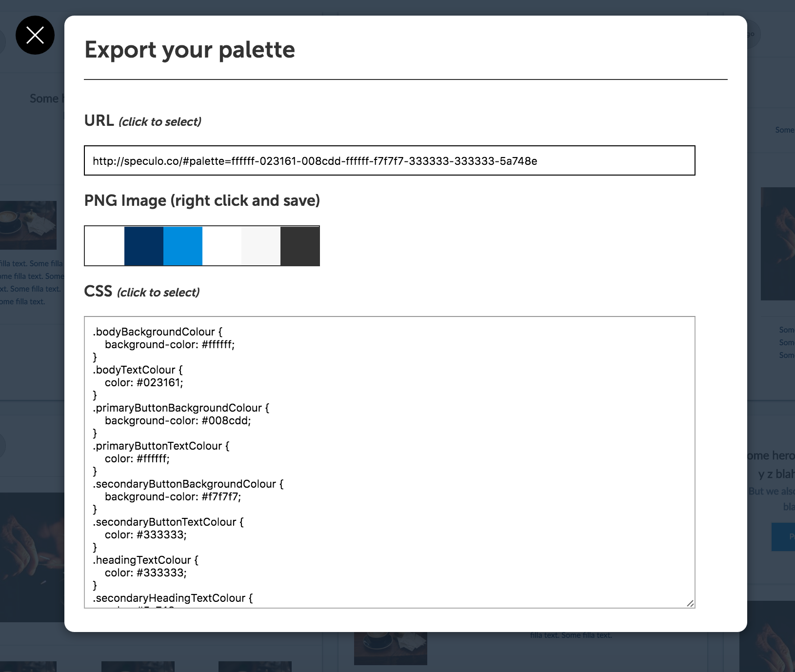Click the palette URL field to select it
Screen dimensions: 795x672
coord(389,161)
